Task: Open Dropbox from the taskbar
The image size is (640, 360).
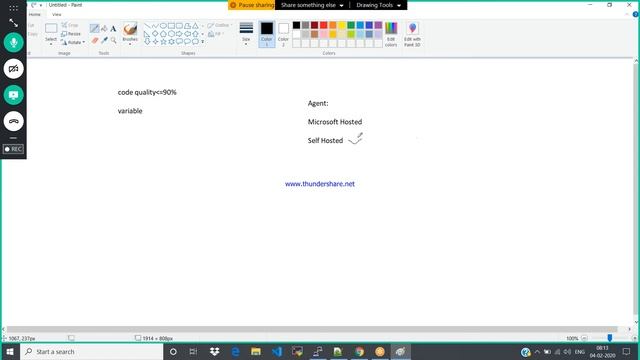Action: click(214, 351)
